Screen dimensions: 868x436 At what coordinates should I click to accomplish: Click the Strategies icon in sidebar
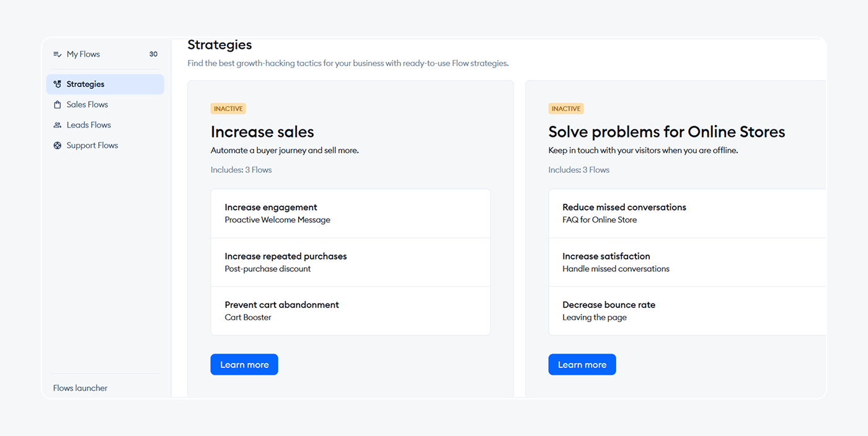(58, 84)
